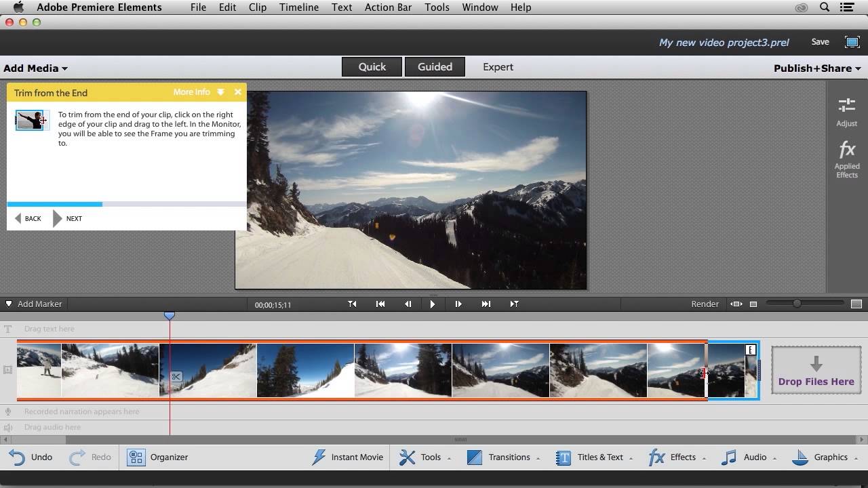Viewport: 868px width, 488px height.
Task: Click the Render button
Action: pos(705,304)
